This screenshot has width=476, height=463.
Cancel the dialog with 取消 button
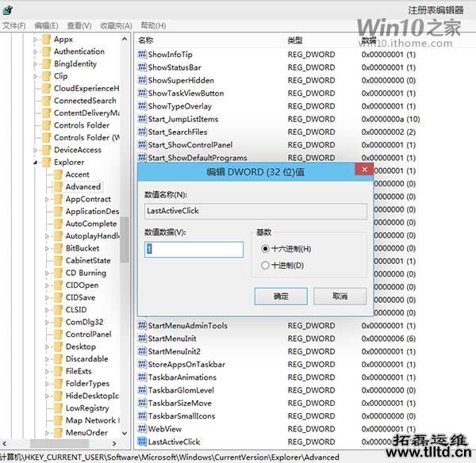[340, 297]
